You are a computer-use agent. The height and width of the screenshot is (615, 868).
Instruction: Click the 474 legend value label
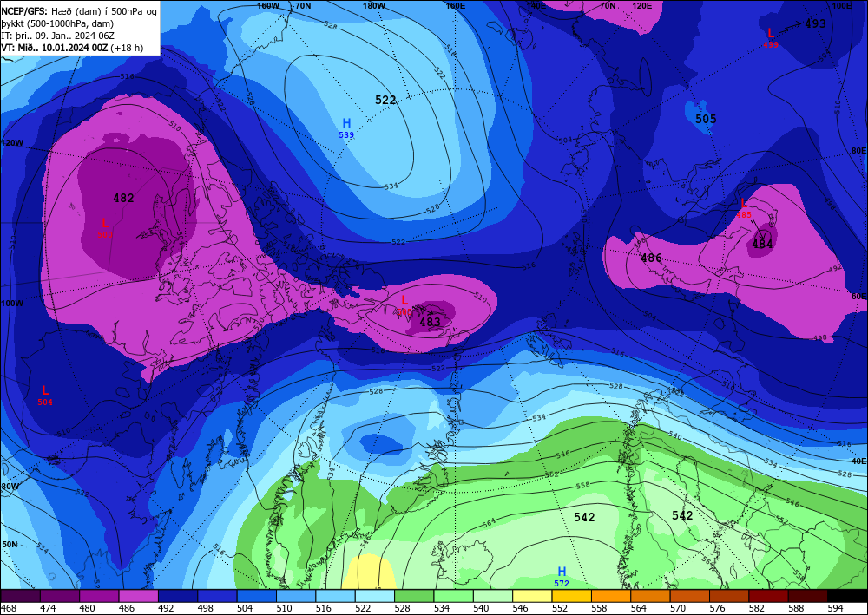(x=49, y=608)
